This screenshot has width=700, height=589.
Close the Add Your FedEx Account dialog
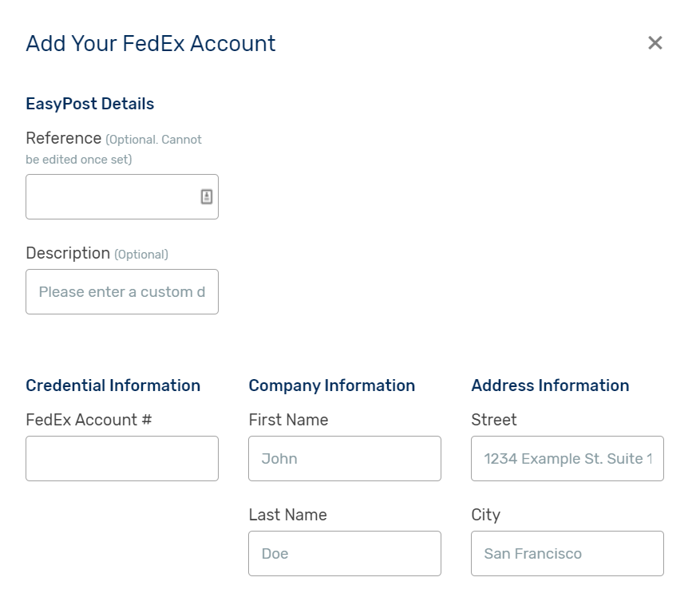655,43
